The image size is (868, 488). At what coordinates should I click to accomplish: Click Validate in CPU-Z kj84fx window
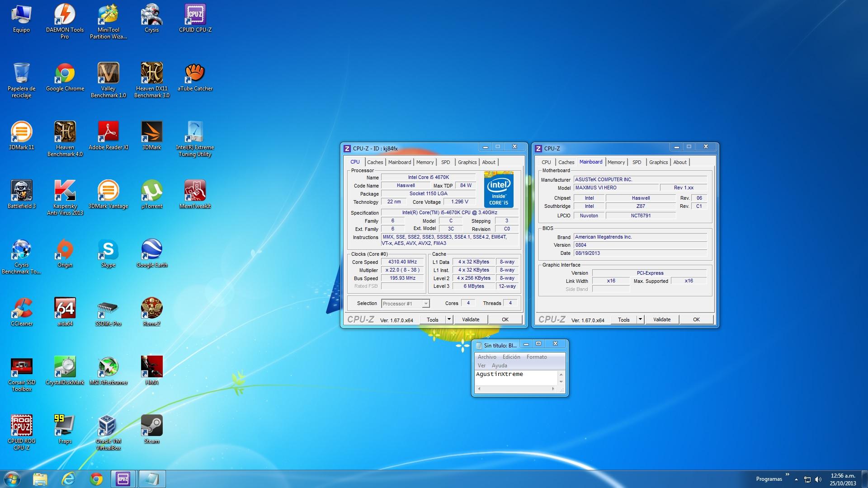click(471, 319)
